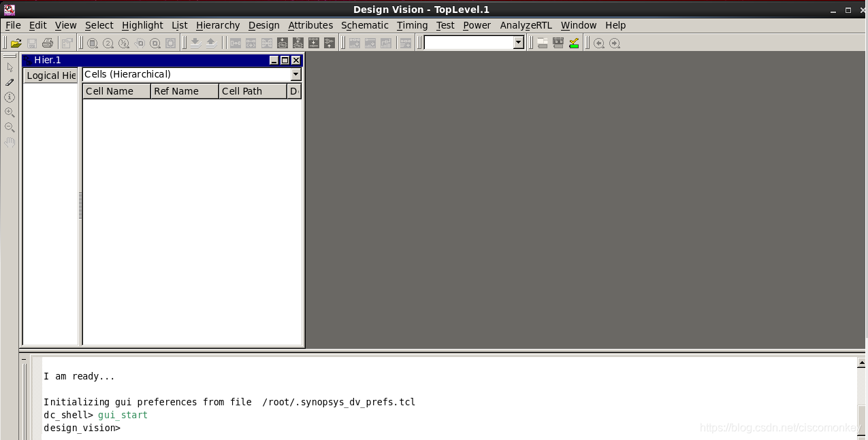Viewport: 868px width, 440px height.
Task: Click the printer icon
Action: [x=47, y=43]
